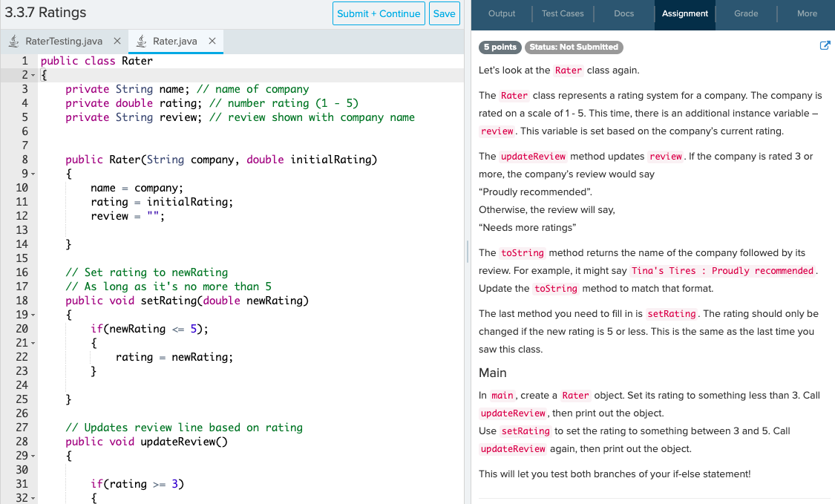Click '// Updates review line based on rating' comment
Screen dimensions: 835x504
(184, 428)
